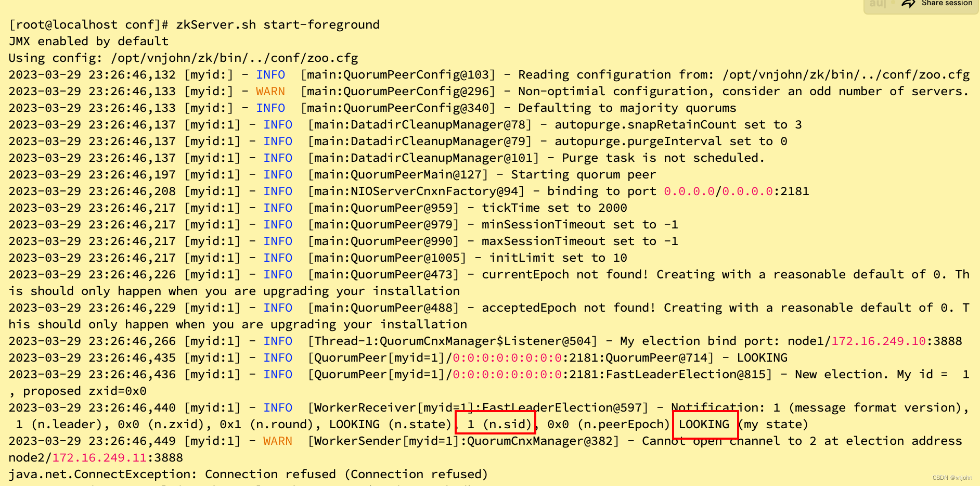Click 'currentEpoch not found!' message
The width and height of the screenshot is (980, 486).
pos(565,274)
